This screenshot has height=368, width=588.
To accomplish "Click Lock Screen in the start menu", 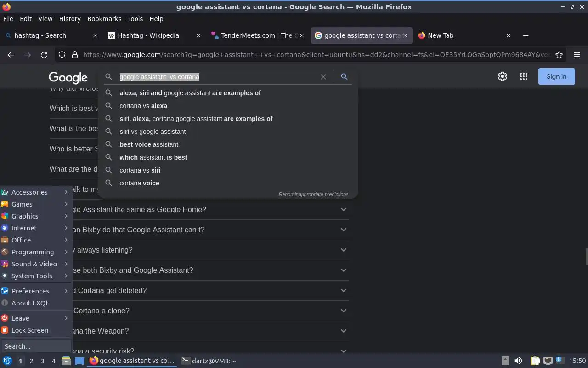I will point(36,330).
